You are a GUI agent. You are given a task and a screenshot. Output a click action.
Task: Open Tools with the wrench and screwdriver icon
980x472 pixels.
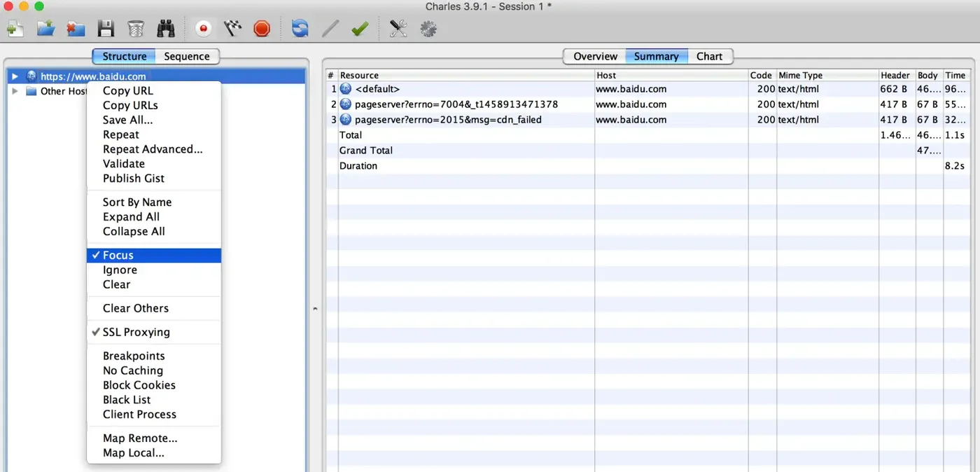point(398,29)
